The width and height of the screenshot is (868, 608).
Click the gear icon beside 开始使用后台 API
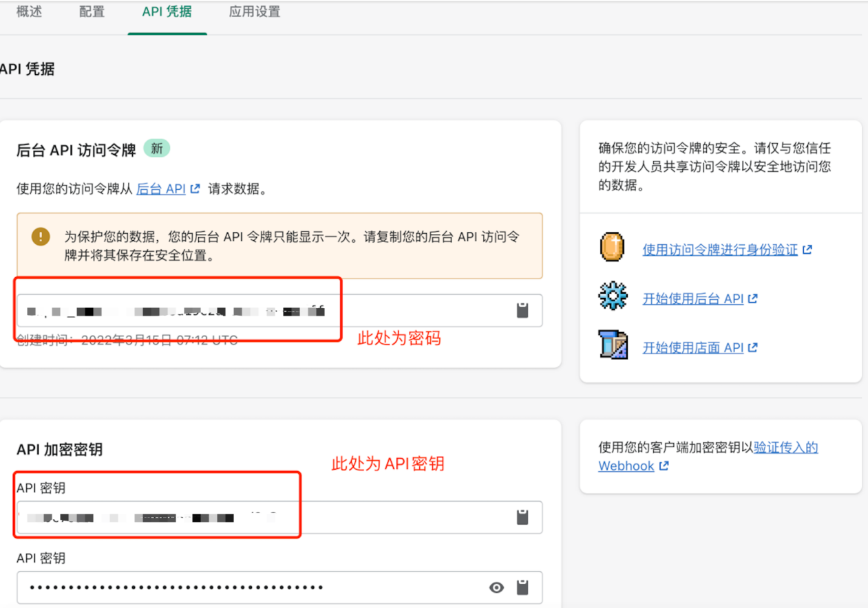[612, 295]
